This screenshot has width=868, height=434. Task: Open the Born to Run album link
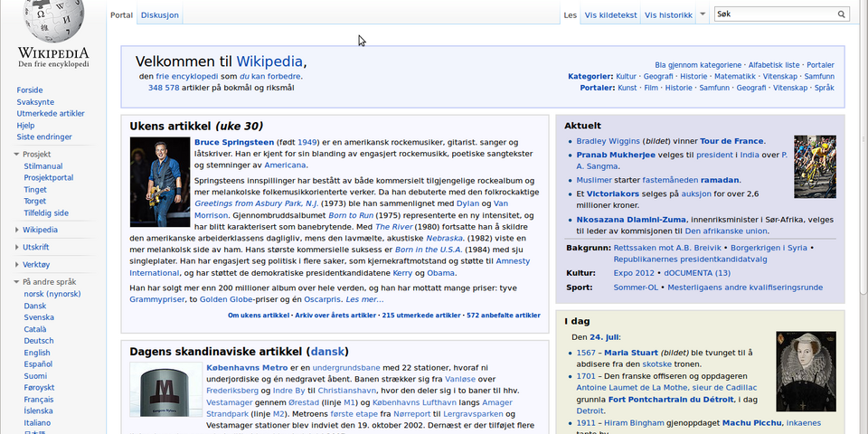(351, 215)
